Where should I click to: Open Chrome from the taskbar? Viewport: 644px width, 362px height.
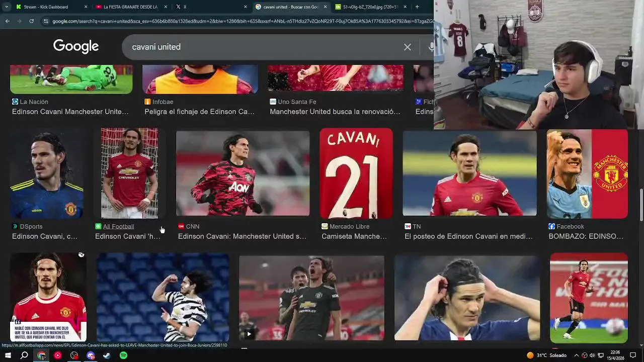point(41,355)
